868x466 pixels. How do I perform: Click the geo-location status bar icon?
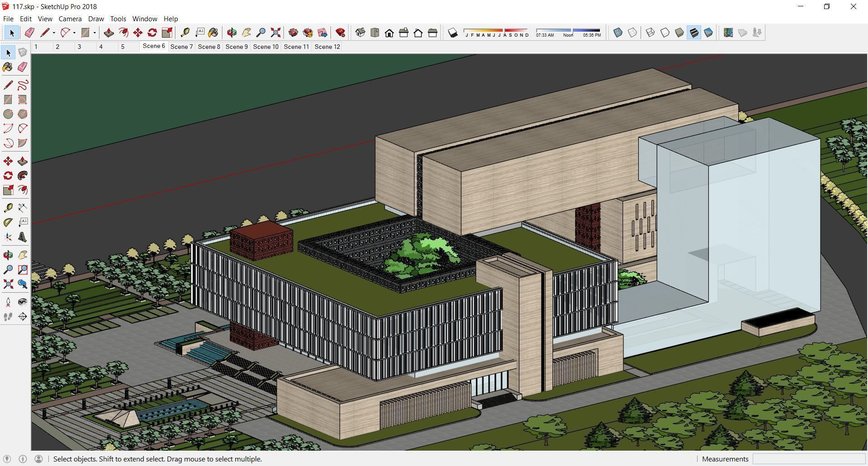(7, 459)
